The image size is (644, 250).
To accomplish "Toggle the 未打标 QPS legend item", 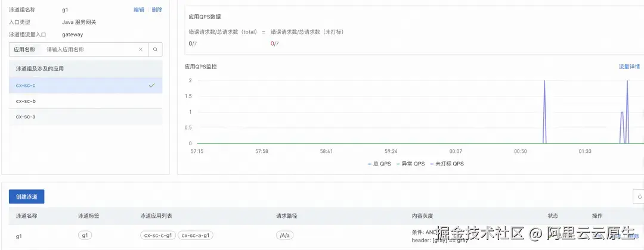I will 447,164.
